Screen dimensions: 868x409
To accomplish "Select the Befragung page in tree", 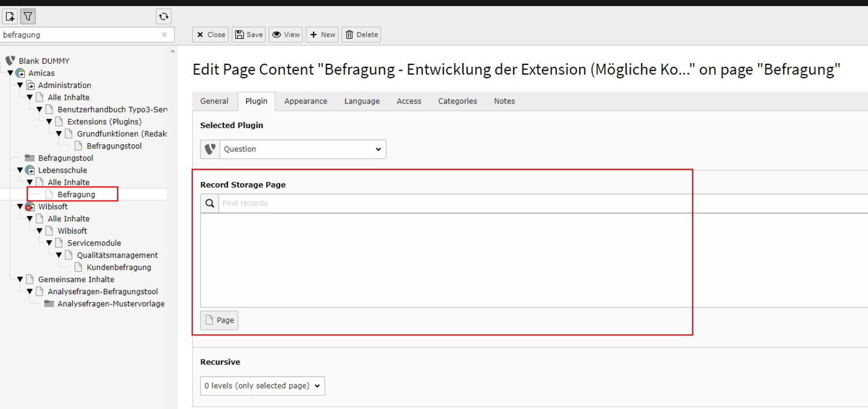I will tap(76, 195).
